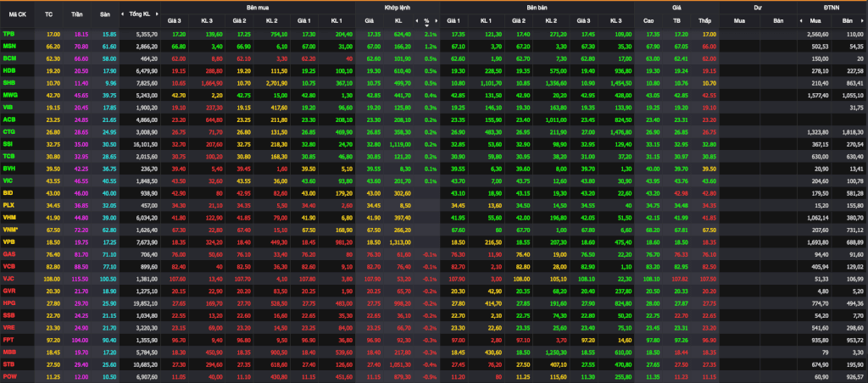The height and width of the screenshot is (383, 868).
Task: Open VIC stock ticker
Action: tap(8, 180)
